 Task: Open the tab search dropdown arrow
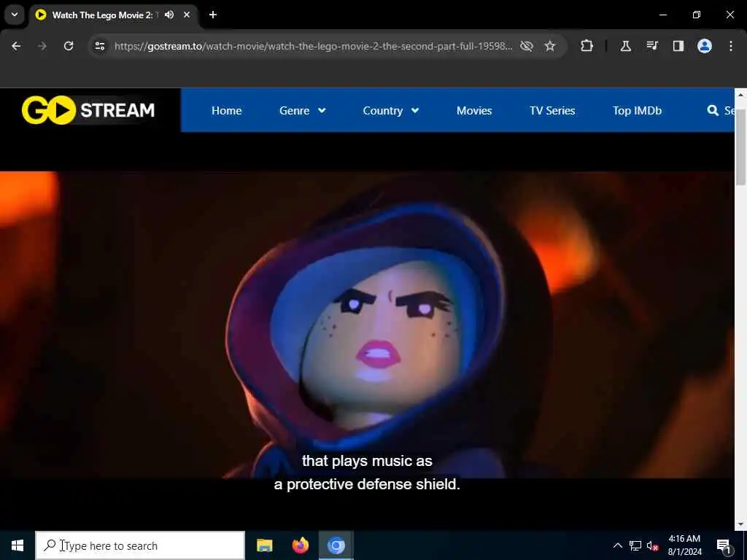pos(15,15)
